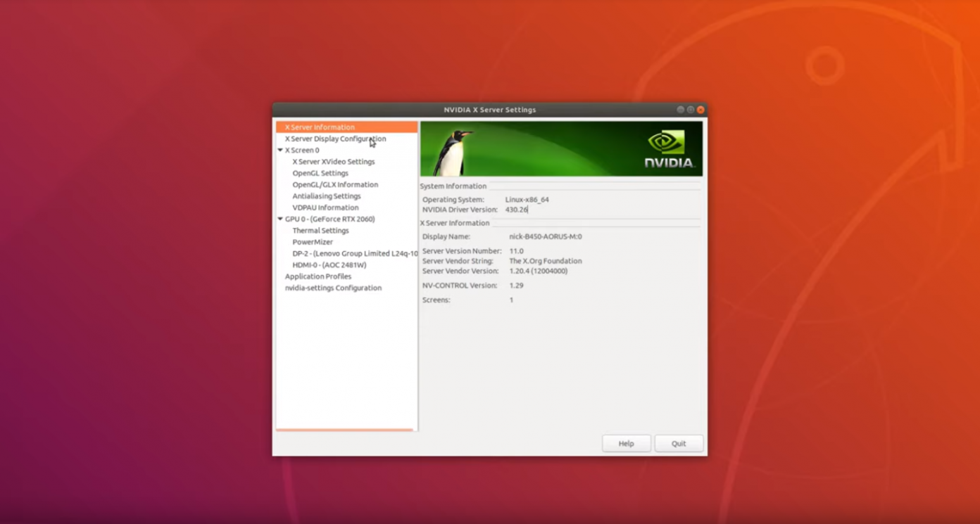Go to Antialiasing Settings
Image resolution: width=980 pixels, height=524 pixels.
pyautogui.click(x=327, y=196)
